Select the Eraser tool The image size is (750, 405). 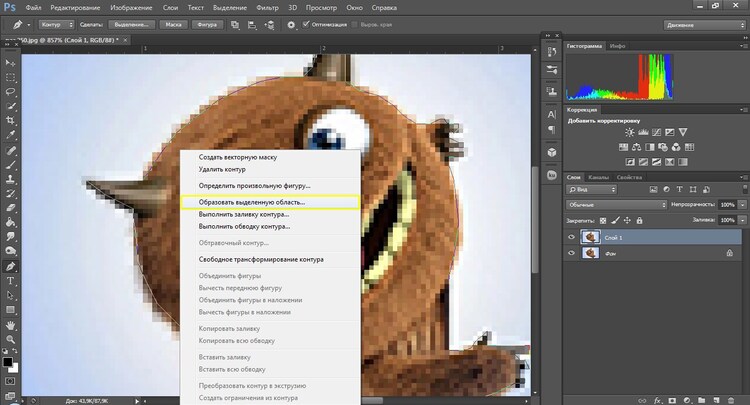pyautogui.click(x=10, y=208)
